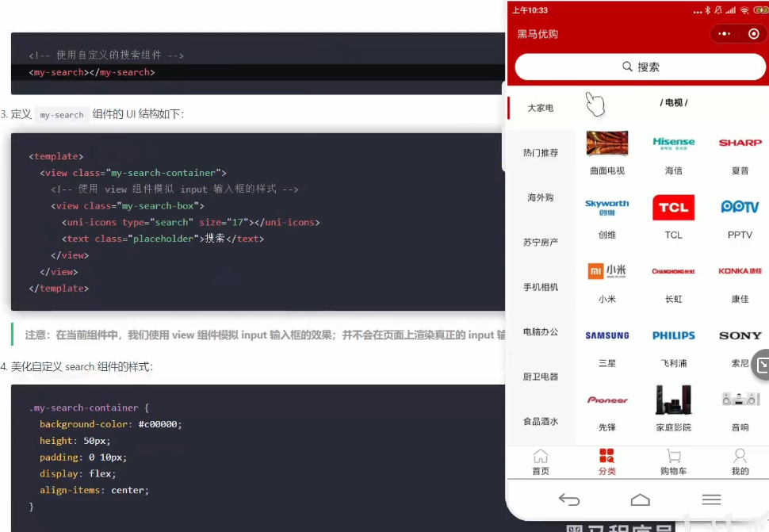Go to the 首页 home tab
The image size is (769, 532).
point(541,462)
